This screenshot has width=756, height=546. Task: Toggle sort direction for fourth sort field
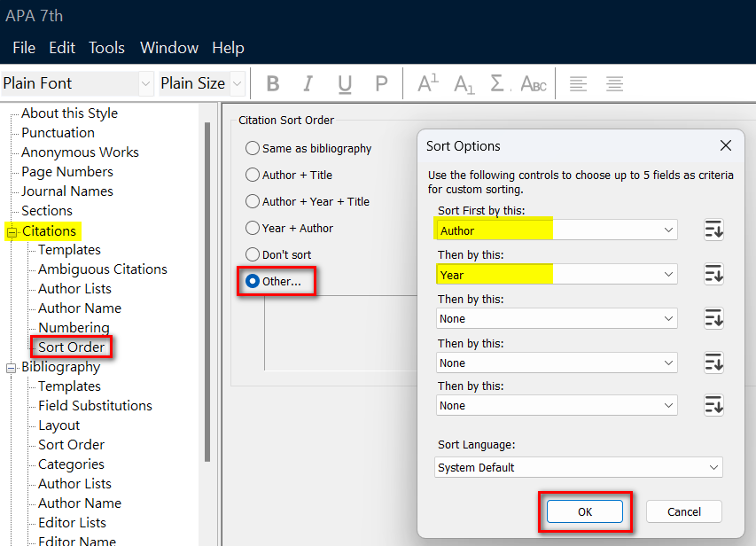[713, 363]
